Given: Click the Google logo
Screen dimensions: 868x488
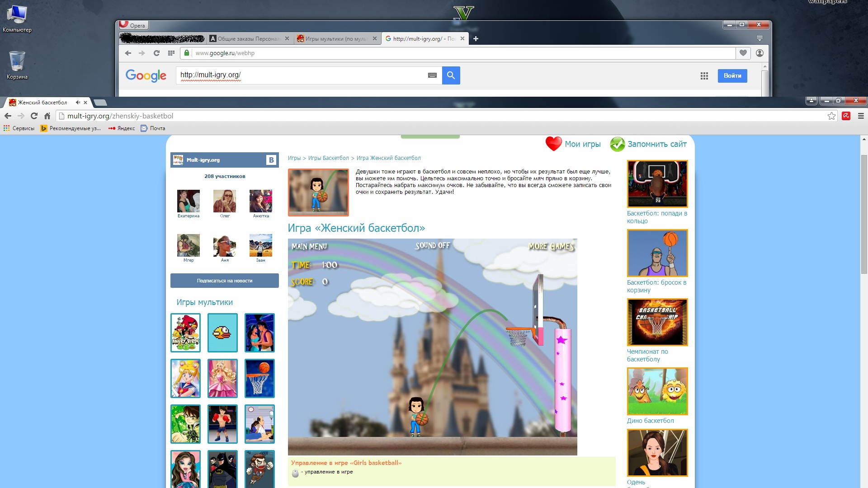Looking at the screenshot, I should 146,75.
